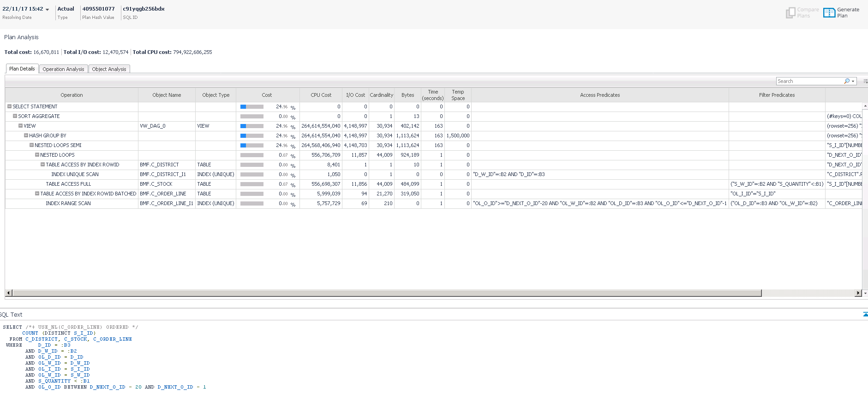Open the Resolving Date dropdown
868x395 pixels.
click(47, 10)
